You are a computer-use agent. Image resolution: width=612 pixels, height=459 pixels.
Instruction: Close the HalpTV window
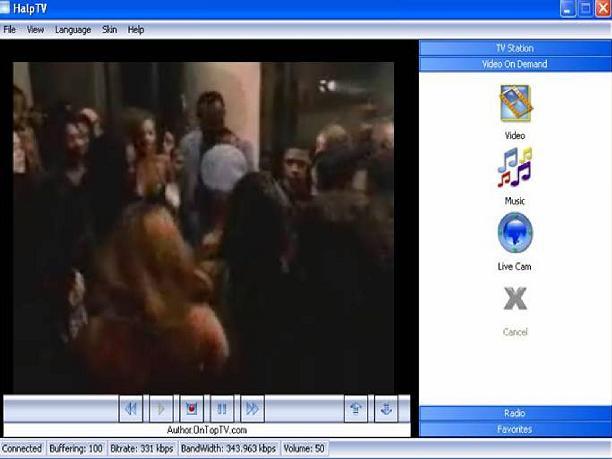click(603, 9)
